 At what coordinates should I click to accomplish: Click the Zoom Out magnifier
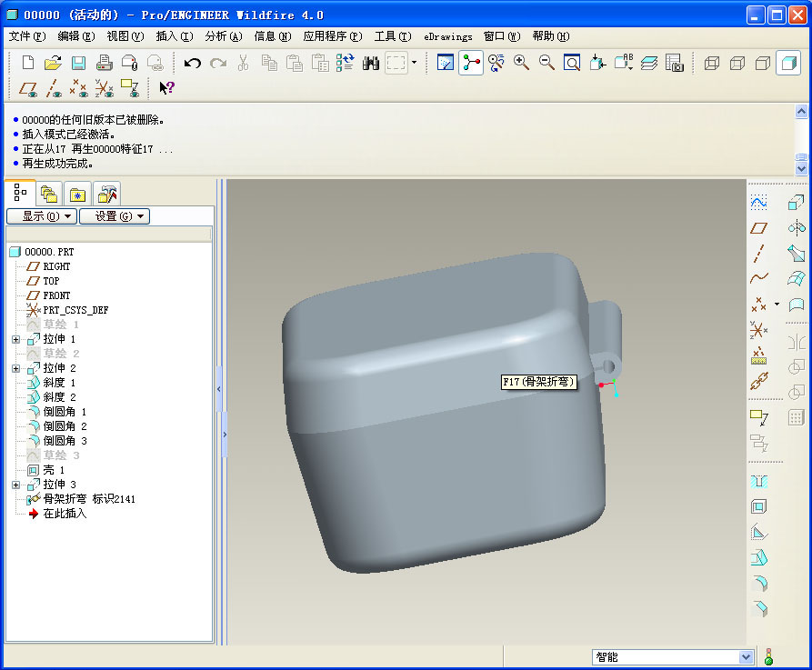546,63
